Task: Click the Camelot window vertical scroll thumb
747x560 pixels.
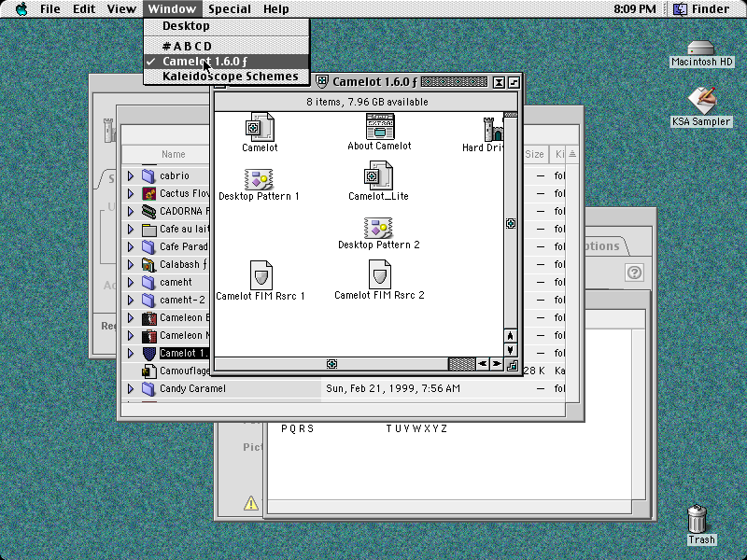Action: point(510,223)
